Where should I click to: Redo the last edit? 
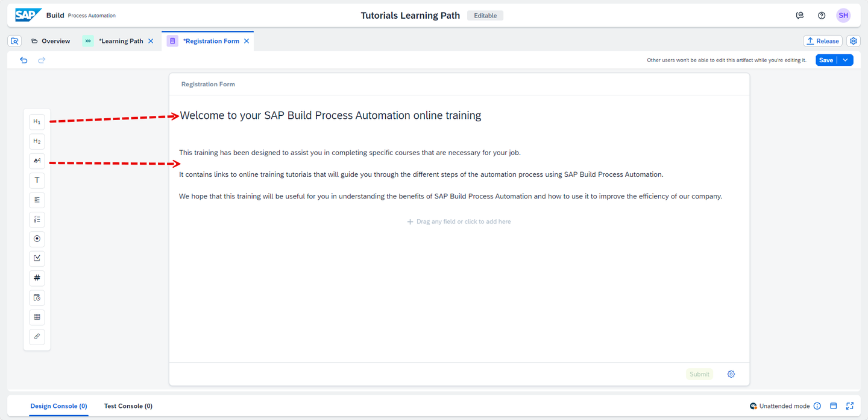(x=42, y=60)
